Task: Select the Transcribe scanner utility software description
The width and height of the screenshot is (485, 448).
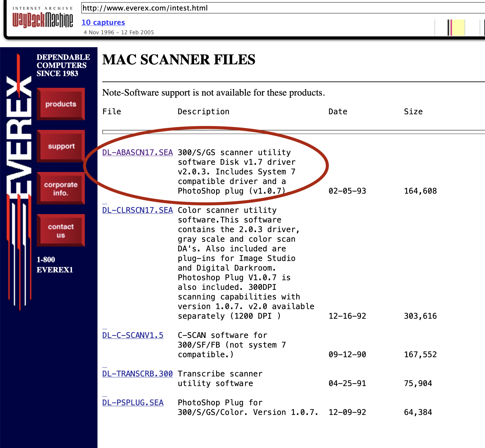Action: point(220,379)
